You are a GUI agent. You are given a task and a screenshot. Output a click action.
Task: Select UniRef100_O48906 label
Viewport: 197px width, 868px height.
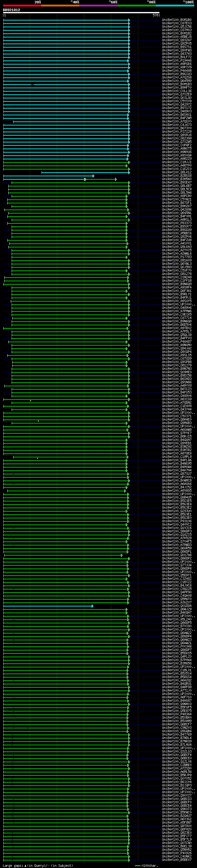click(x=177, y=308)
